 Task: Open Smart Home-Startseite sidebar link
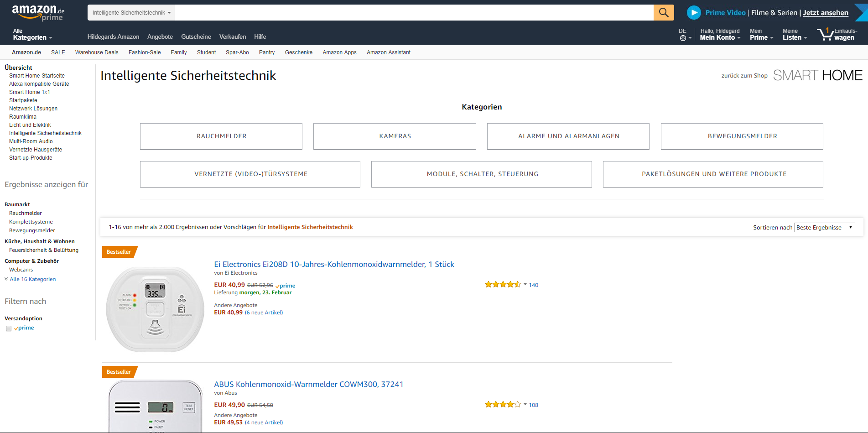37,76
